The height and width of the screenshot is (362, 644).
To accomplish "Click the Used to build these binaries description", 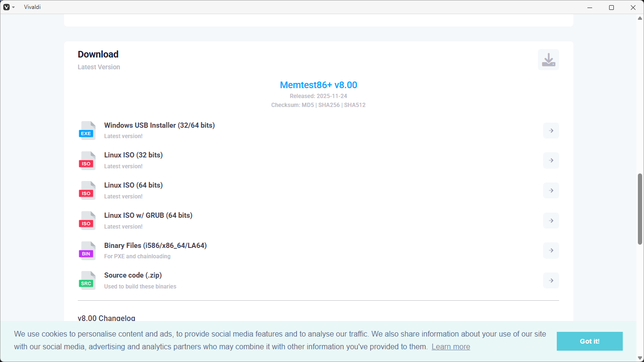I will pos(140,287).
